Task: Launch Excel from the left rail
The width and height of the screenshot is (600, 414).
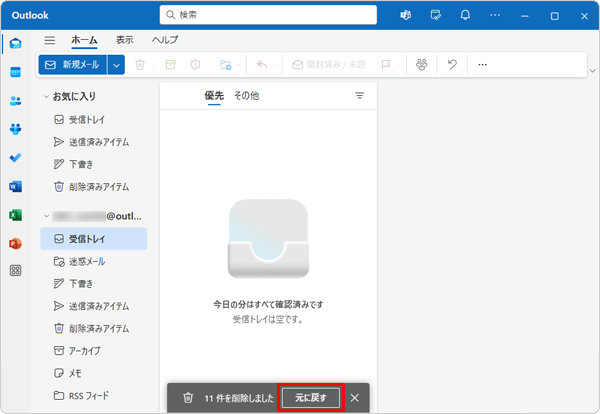Action: tap(15, 215)
